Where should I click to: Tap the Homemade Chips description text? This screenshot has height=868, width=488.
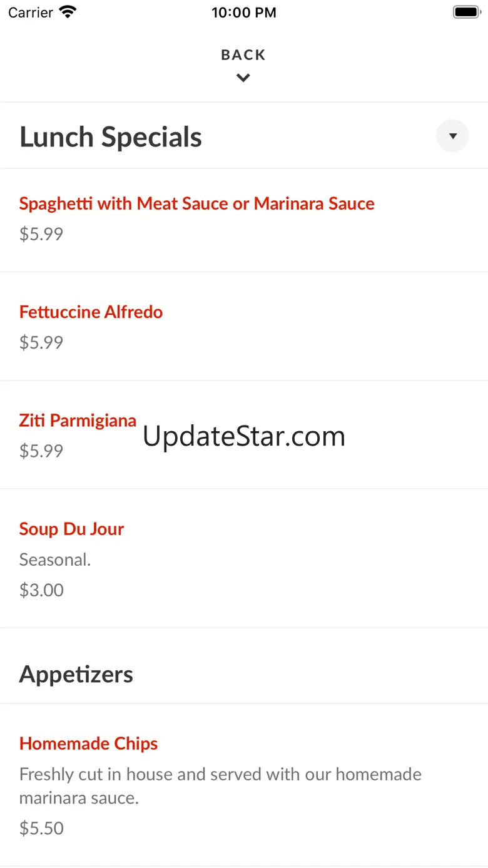tap(220, 786)
